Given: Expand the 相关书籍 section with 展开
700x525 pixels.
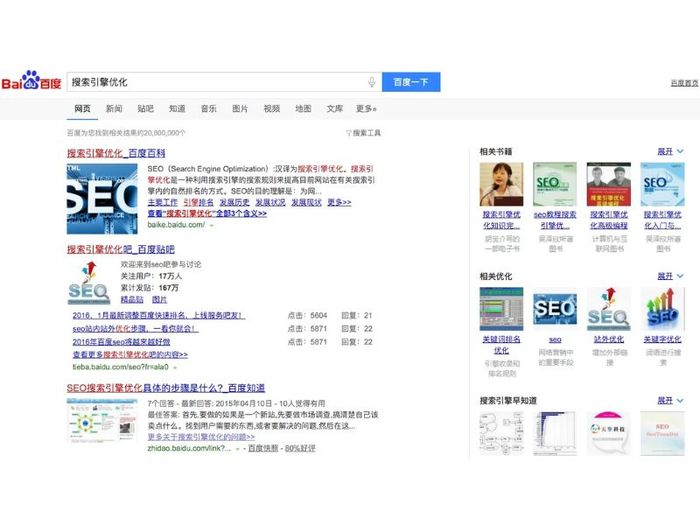Looking at the screenshot, I should [669, 151].
